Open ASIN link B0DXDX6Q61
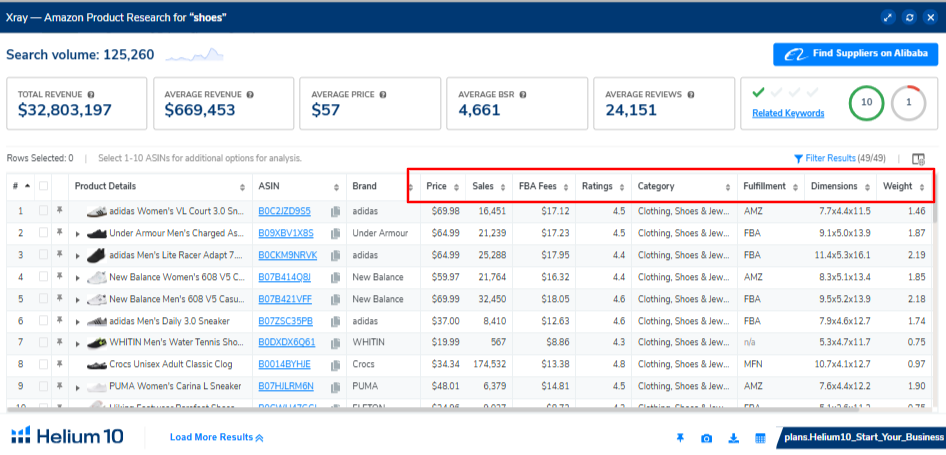The image size is (946, 455). tap(287, 343)
